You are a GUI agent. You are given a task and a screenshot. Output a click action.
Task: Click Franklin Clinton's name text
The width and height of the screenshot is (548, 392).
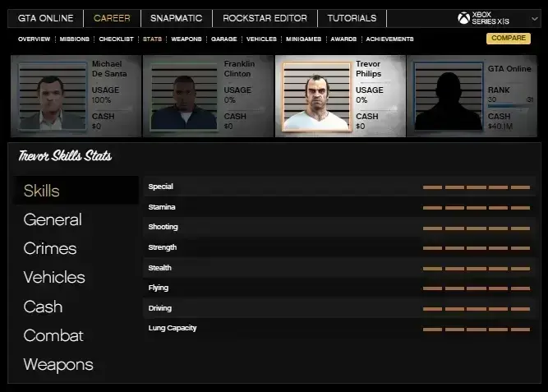[x=239, y=69]
